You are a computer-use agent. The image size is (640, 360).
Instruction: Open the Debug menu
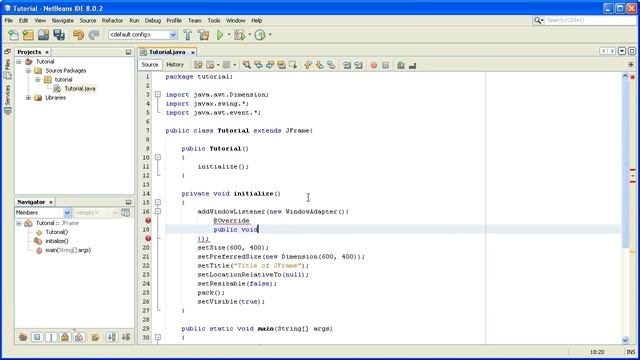(x=153, y=20)
